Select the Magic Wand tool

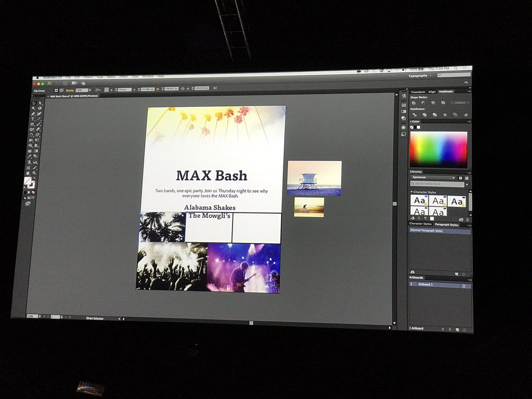(x=33, y=108)
